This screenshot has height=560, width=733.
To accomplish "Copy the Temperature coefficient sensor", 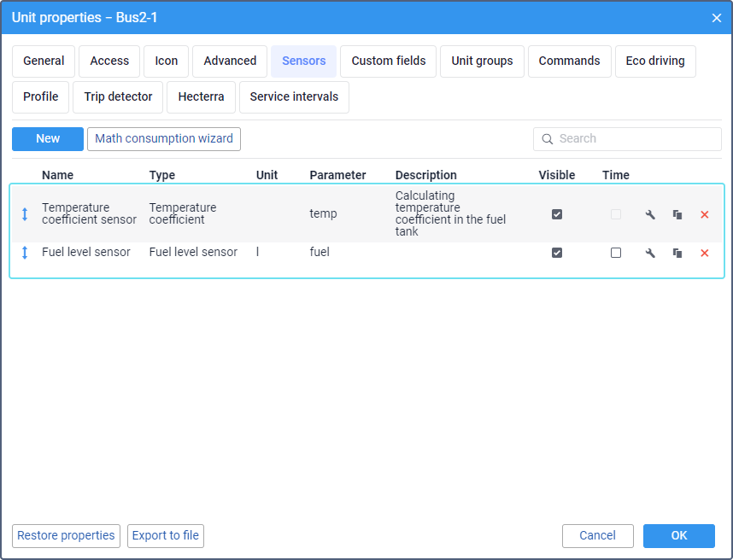I will coord(677,214).
